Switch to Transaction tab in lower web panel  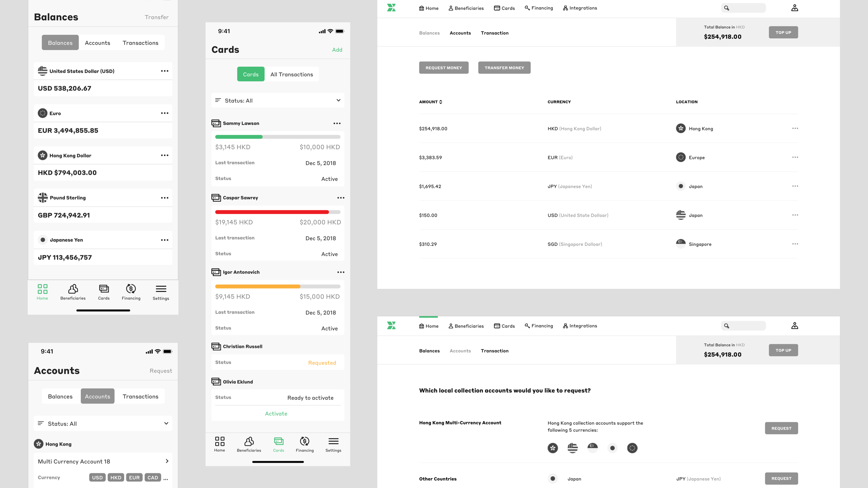click(494, 351)
